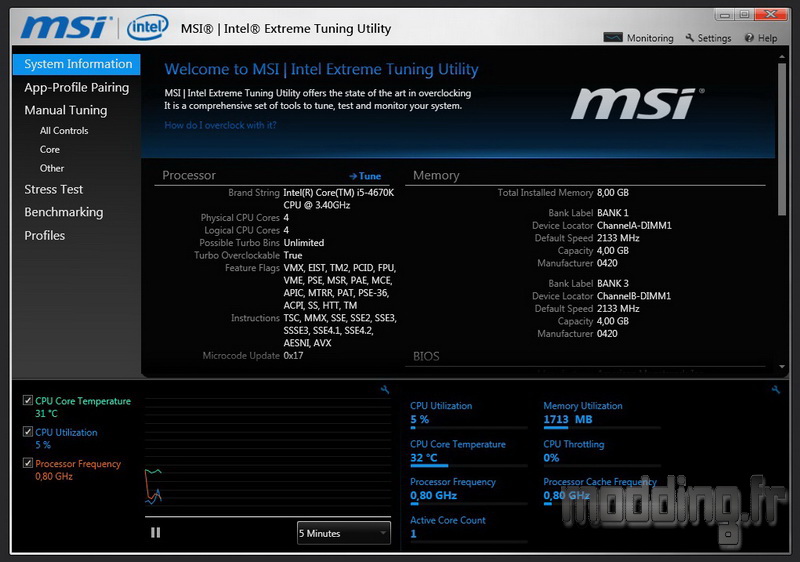800x562 pixels.
Task: Open the Benchmarking section
Action: [x=64, y=212]
